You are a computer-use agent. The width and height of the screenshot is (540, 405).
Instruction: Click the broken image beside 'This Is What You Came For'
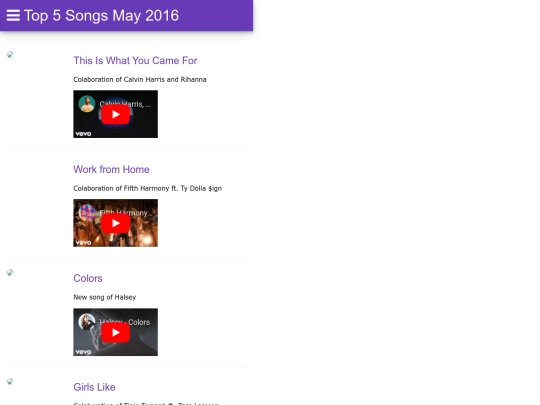(10, 54)
